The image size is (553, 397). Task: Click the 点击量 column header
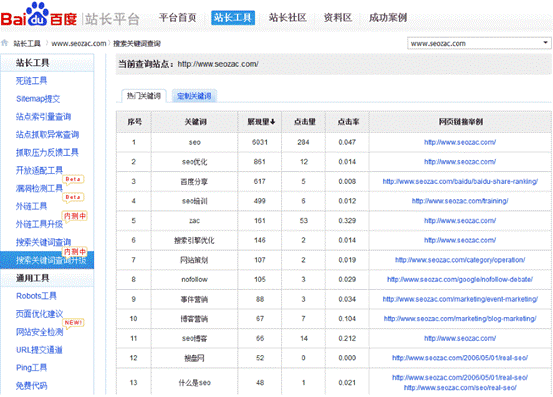[x=305, y=122]
